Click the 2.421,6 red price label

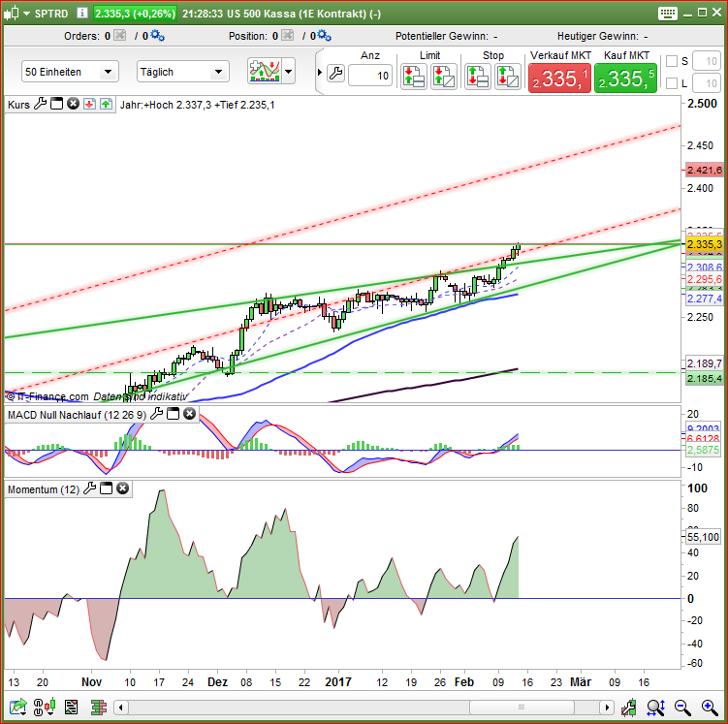(705, 170)
